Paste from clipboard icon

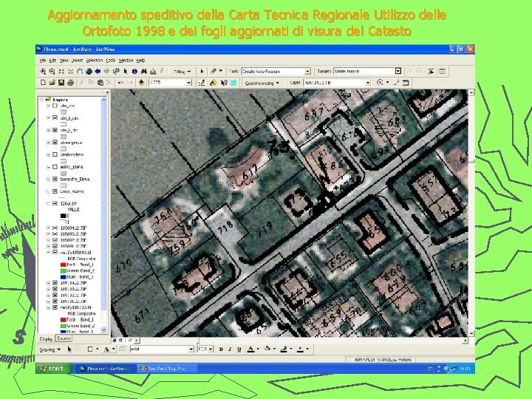click(x=100, y=83)
